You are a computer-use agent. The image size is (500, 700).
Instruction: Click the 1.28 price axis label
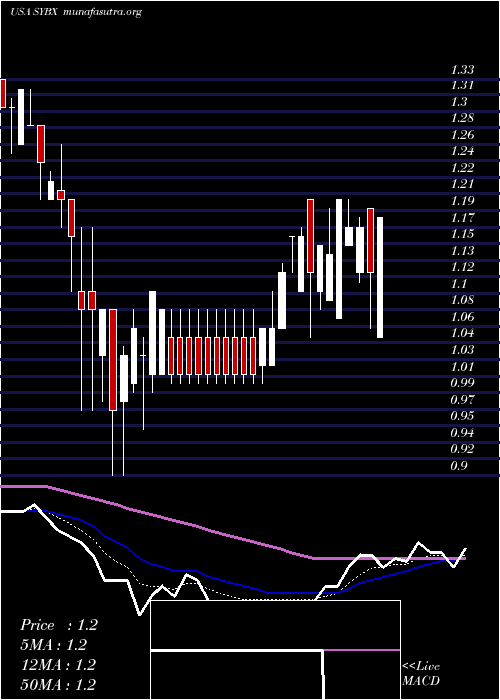click(x=462, y=118)
